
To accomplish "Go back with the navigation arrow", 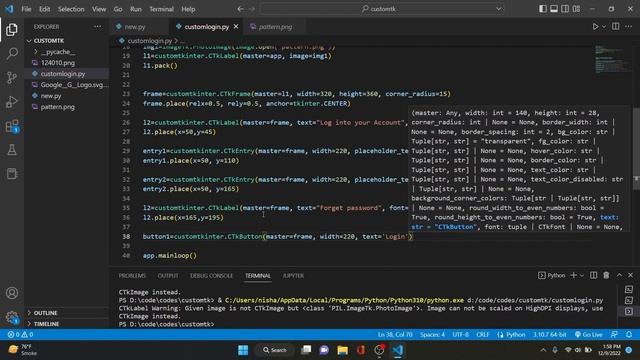I will click(x=240, y=9).
